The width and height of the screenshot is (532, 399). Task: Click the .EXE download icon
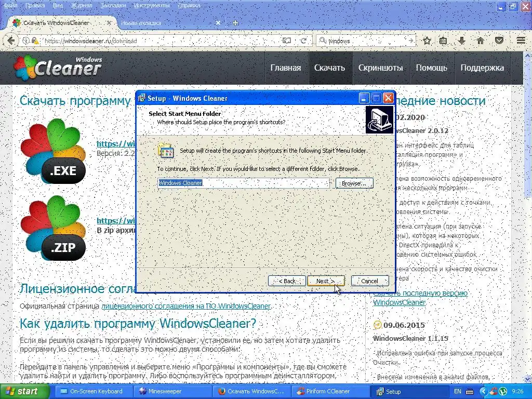[x=53, y=151]
